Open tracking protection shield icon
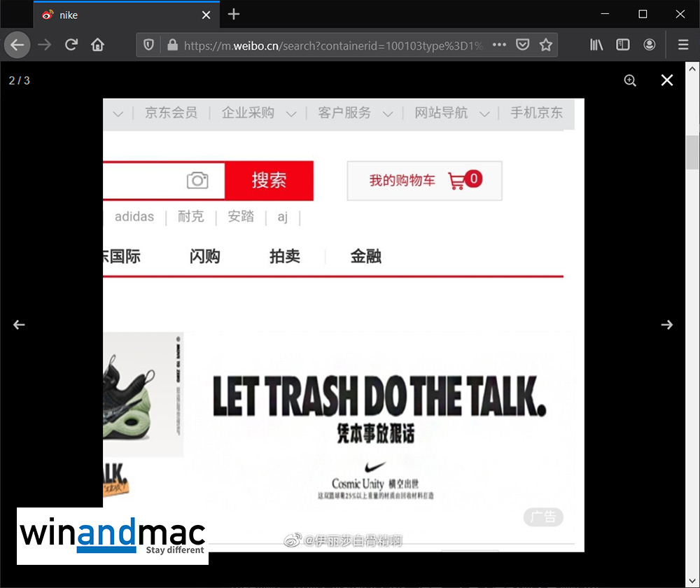The height and width of the screenshot is (588, 700). [148, 45]
